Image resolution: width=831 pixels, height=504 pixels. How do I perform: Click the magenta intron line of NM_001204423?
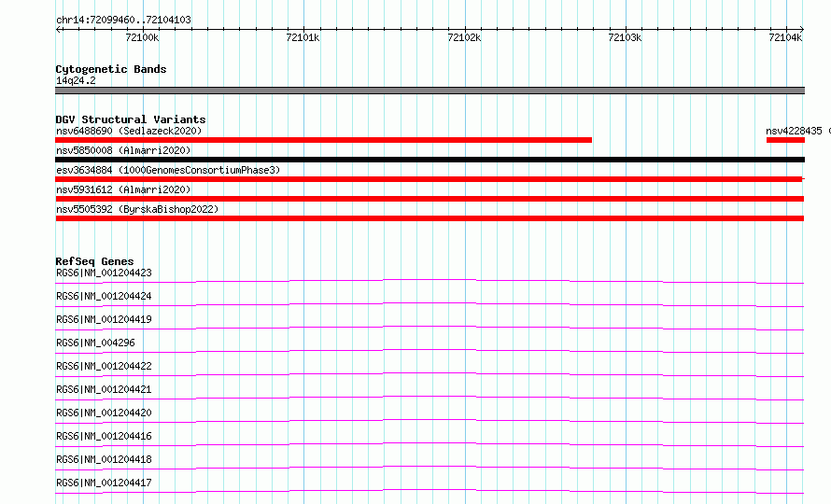click(430, 279)
